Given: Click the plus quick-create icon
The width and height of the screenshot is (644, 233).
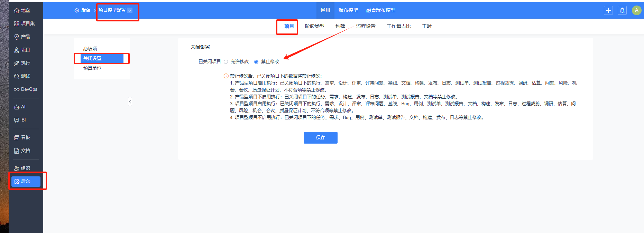Looking at the screenshot, I should pyautogui.click(x=608, y=10).
